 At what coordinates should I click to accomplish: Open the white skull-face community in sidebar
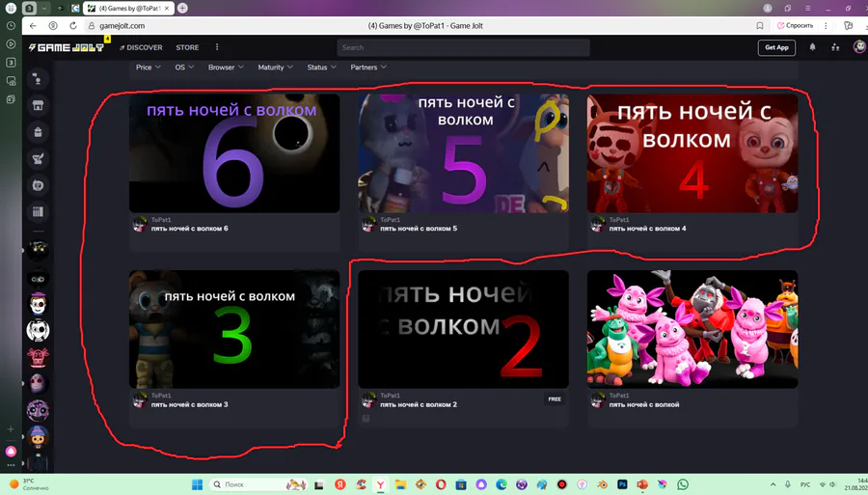point(38,331)
